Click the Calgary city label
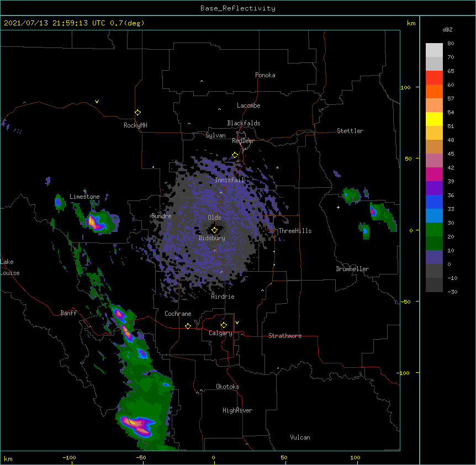 click(x=220, y=333)
